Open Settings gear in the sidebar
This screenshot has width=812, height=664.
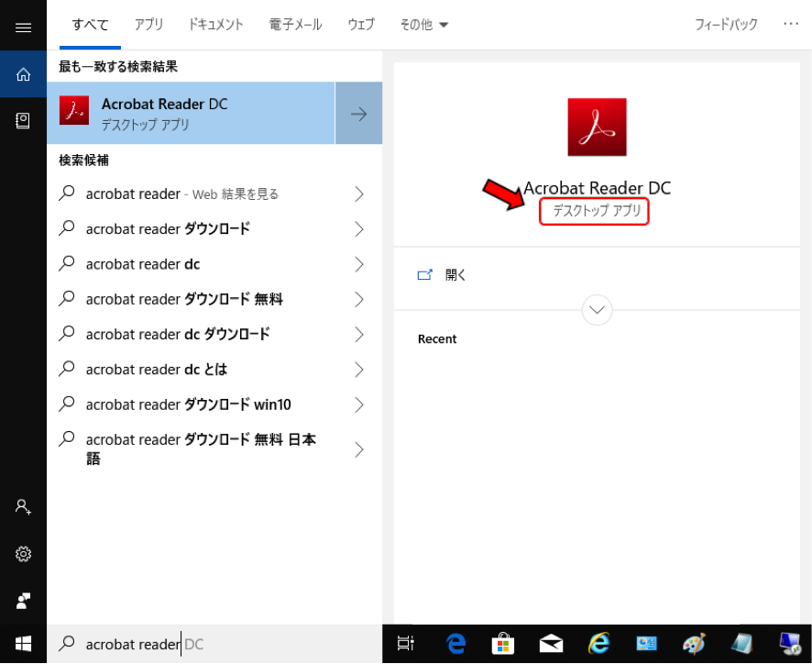(23, 554)
